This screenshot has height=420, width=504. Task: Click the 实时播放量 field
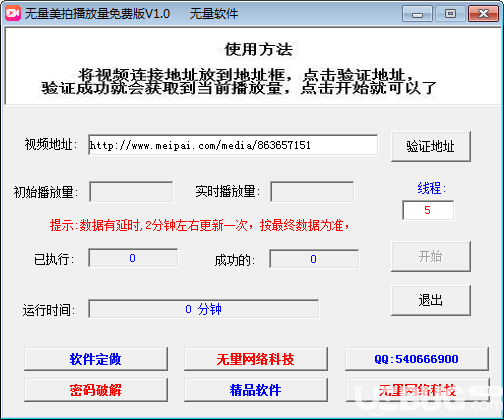pos(312,192)
